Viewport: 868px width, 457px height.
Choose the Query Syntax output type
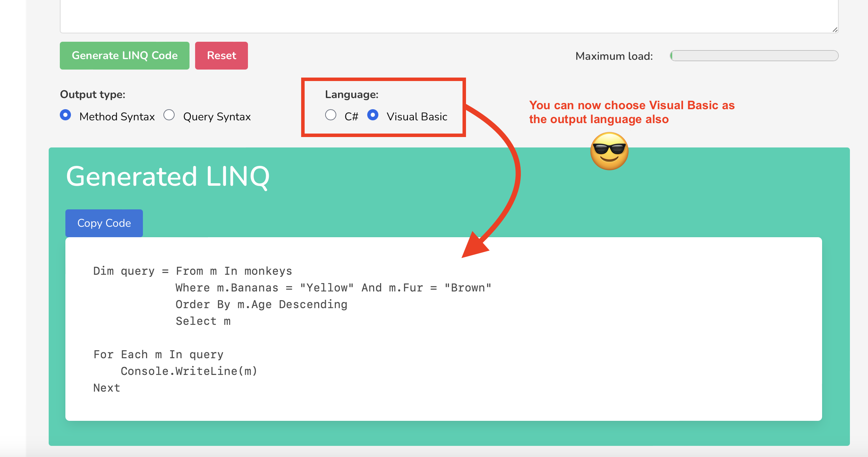(x=169, y=115)
